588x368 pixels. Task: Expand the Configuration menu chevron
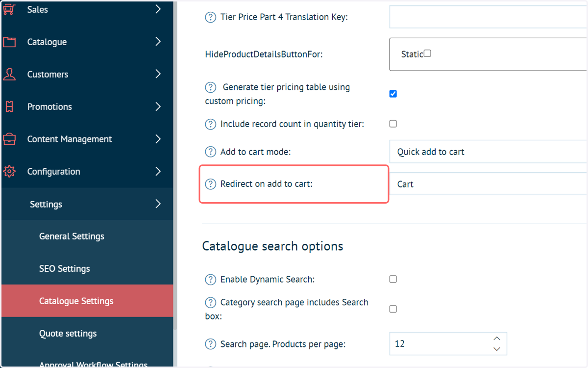pos(158,171)
